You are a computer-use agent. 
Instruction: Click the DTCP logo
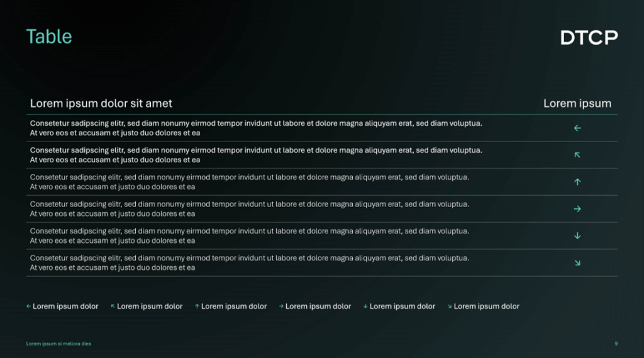coord(589,38)
